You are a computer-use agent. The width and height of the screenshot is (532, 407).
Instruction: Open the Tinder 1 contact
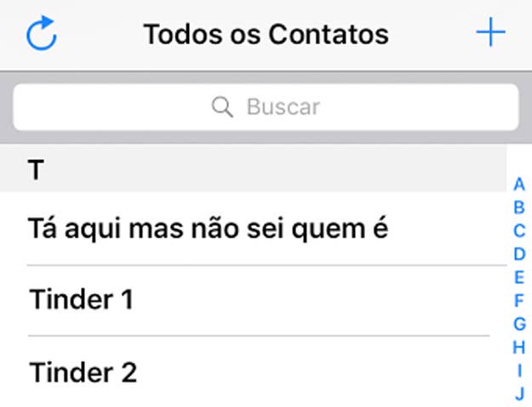253,301
